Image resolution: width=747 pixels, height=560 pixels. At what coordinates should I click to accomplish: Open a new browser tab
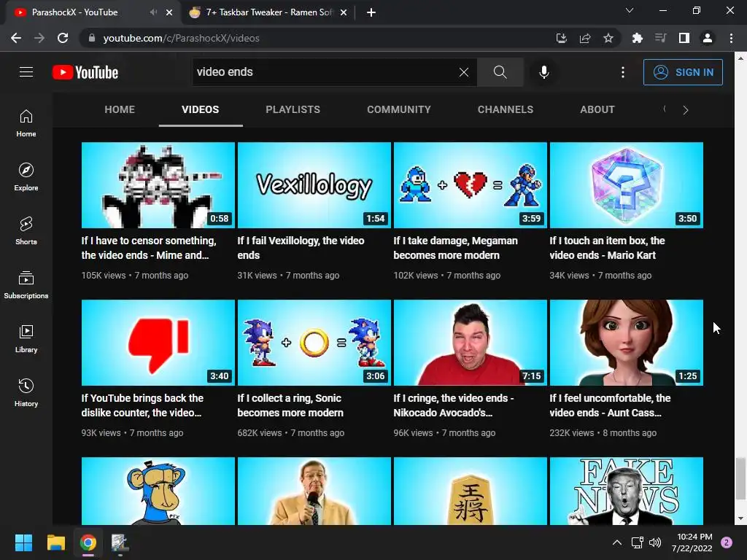point(371,12)
